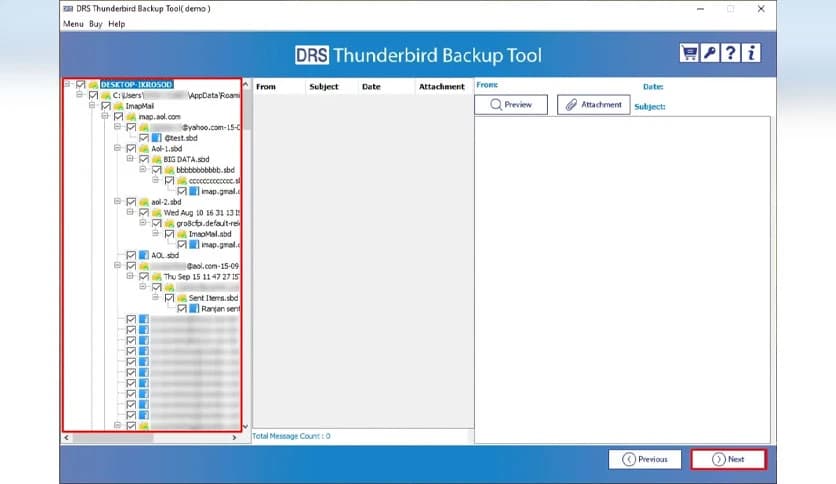Open the shopping cart purchase icon
Screen dimensions: 836x484
tap(689, 53)
